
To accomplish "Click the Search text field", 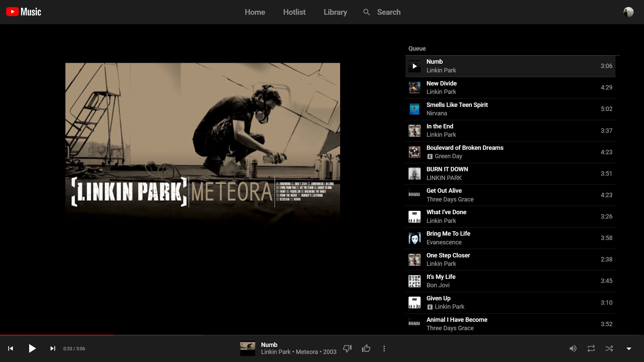I will [x=389, y=12].
